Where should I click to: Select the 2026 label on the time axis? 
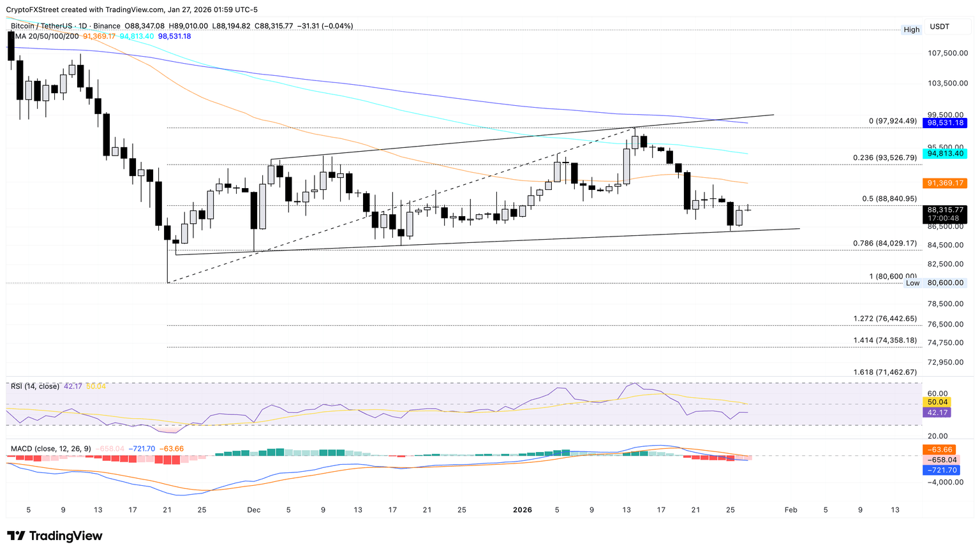tap(523, 510)
